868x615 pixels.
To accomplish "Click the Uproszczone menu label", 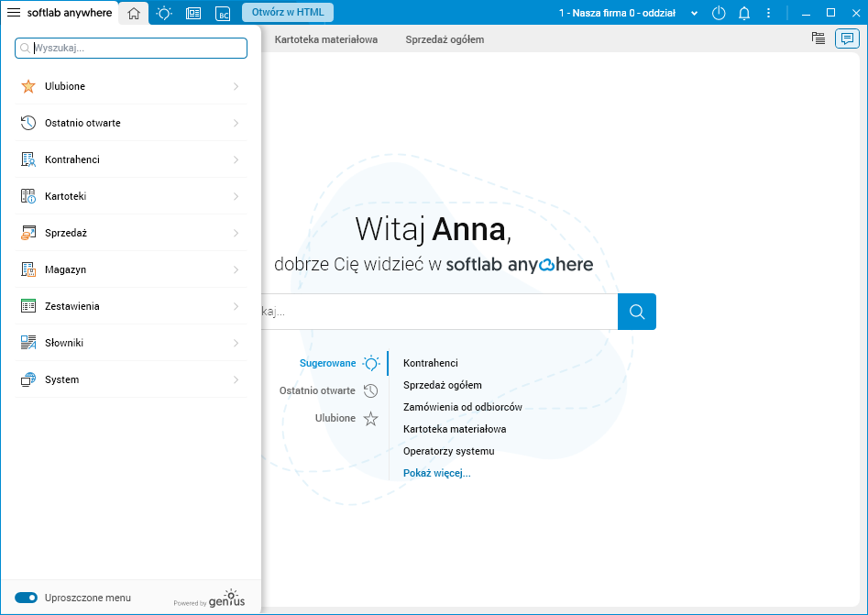I will click(88, 598).
